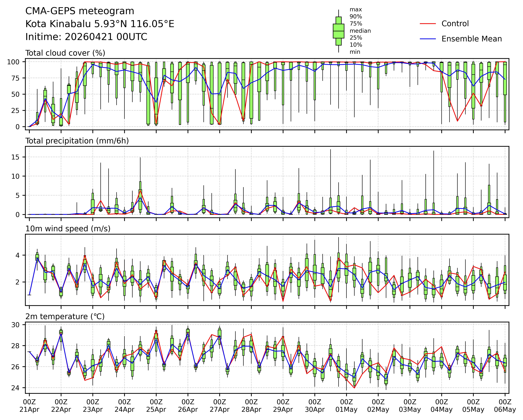Viewport: 523px width, 420px height.
Task: Click the '30' tick on temperature axis
Action: click(15, 325)
